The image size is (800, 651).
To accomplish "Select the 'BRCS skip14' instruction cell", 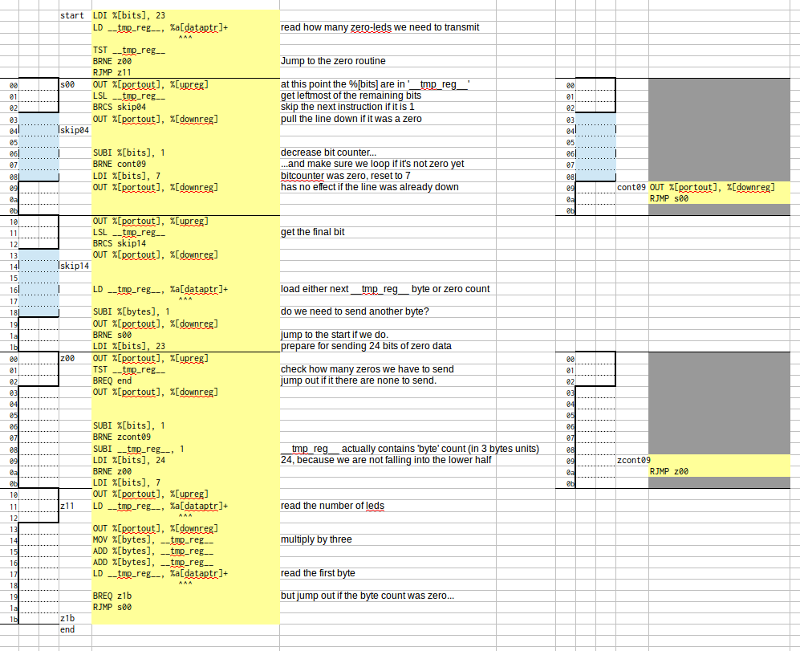I will click(119, 244).
